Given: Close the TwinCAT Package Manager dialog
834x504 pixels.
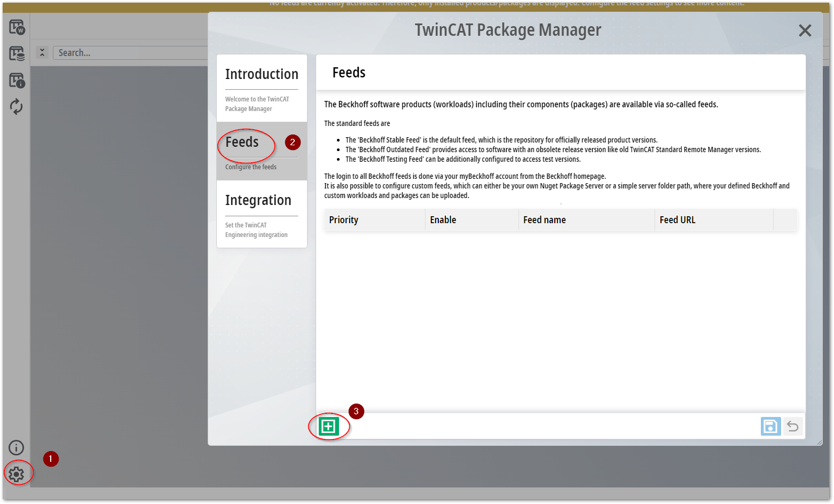Looking at the screenshot, I should pos(805,30).
